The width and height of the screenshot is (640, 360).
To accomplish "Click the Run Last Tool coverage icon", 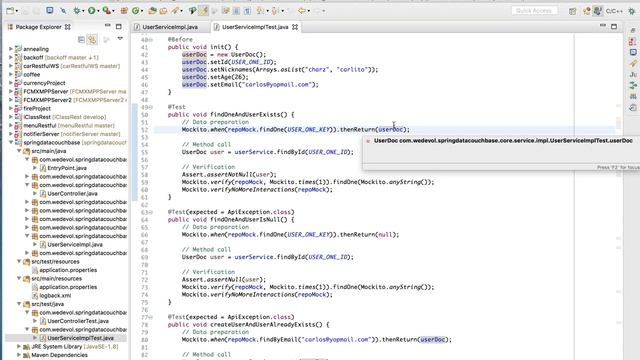I will pos(106,11).
